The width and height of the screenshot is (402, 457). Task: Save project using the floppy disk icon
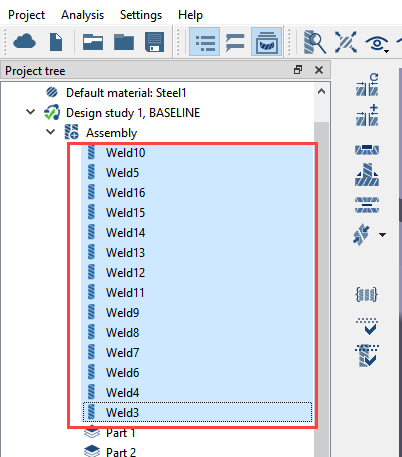(155, 42)
